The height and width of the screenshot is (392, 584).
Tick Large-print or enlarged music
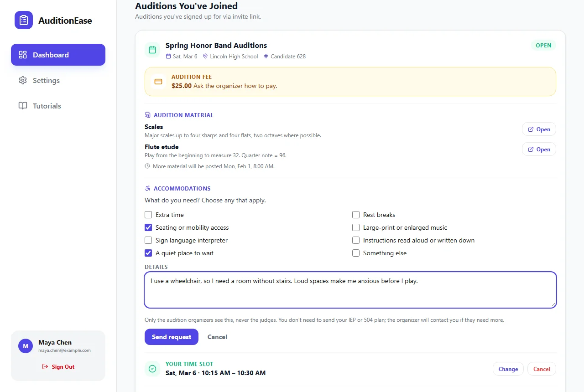(356, 227)
